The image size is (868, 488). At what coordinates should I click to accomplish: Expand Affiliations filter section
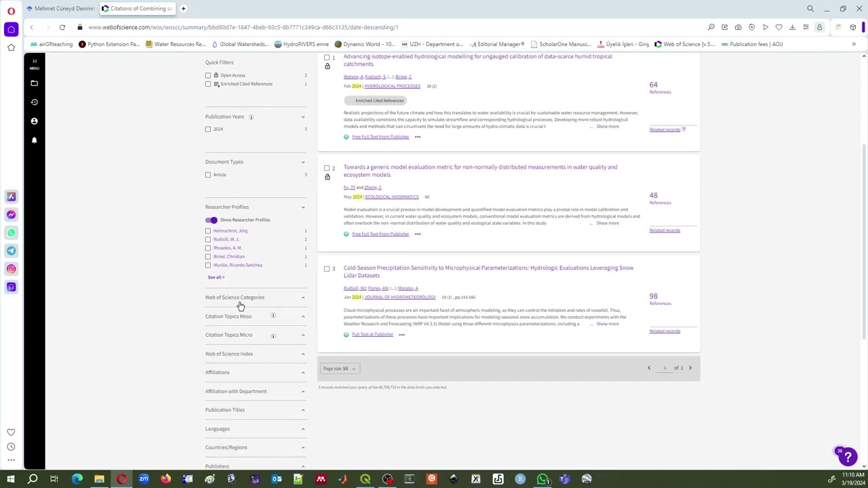[x=255, y=372]
